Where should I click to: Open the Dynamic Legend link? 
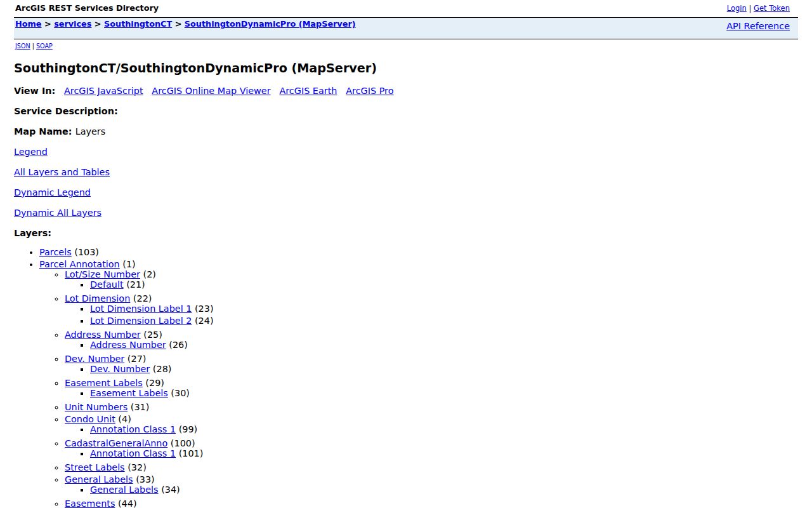[x=52, y=192]
